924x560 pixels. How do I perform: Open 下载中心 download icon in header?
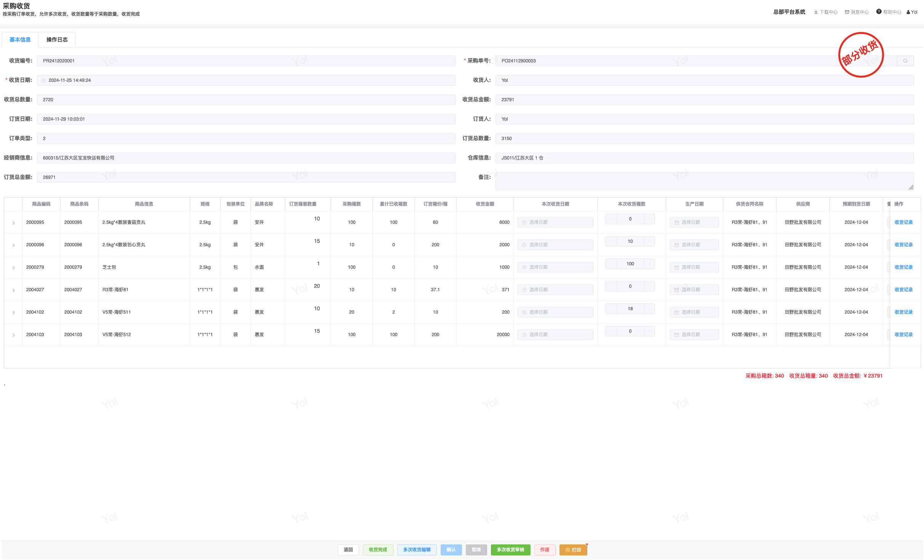pos(816,12)
